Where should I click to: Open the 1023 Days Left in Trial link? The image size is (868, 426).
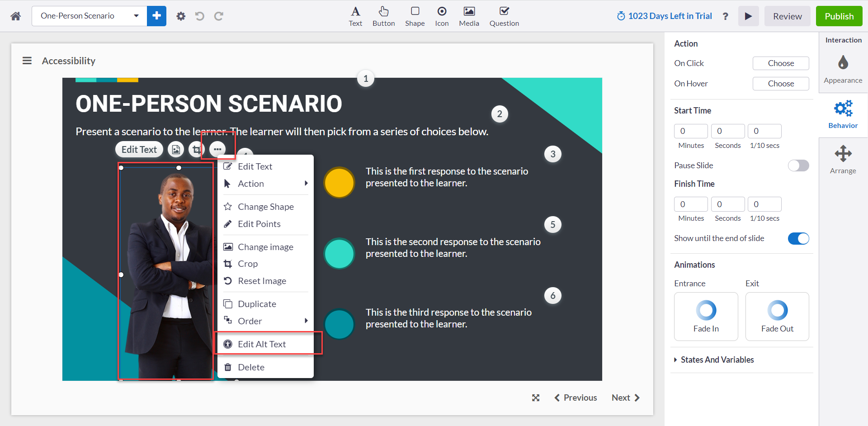tap(664, 16)
